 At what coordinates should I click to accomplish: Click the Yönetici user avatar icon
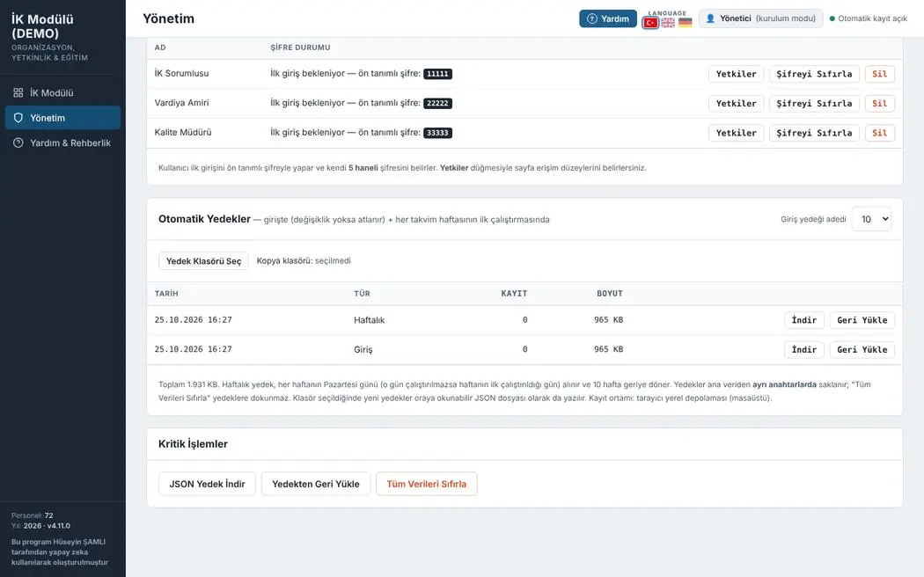[710, 18]
